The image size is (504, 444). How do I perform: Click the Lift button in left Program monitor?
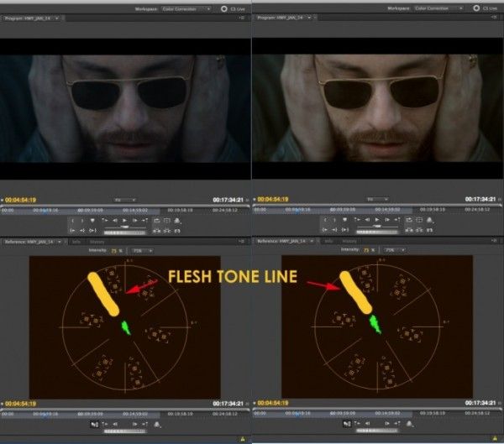tap(157, 231)
